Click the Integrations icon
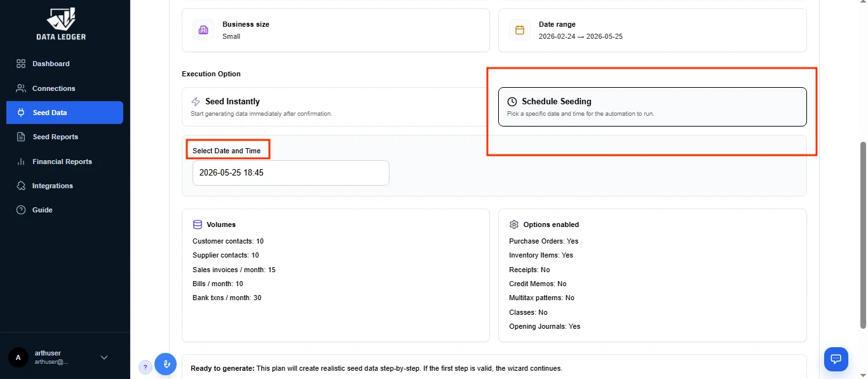This screenshot has width=868, height=379. [x=21, y=186]
